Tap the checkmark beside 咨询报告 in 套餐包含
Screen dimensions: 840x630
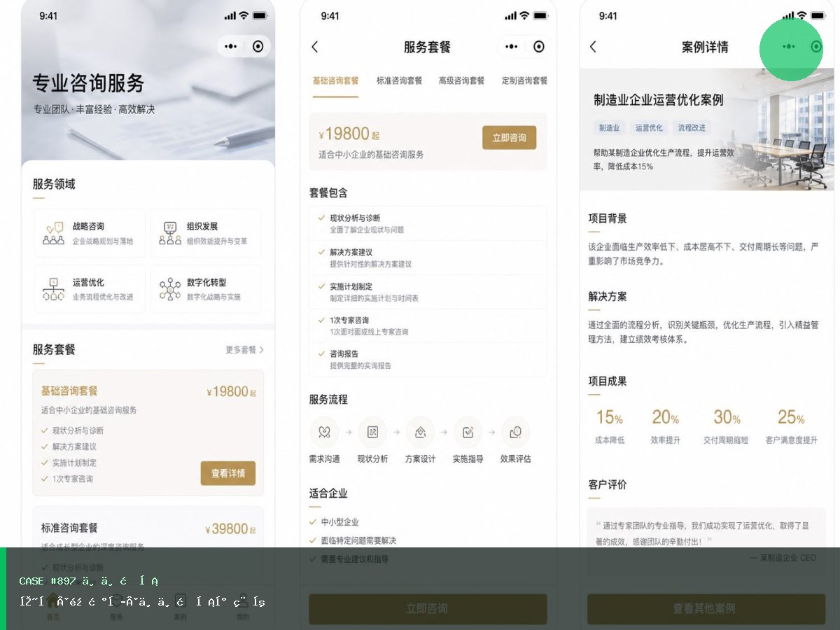point(321,353)
